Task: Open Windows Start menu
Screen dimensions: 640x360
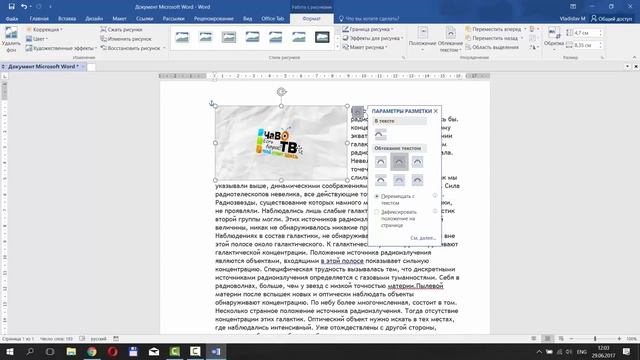Action: coord(9,351)
